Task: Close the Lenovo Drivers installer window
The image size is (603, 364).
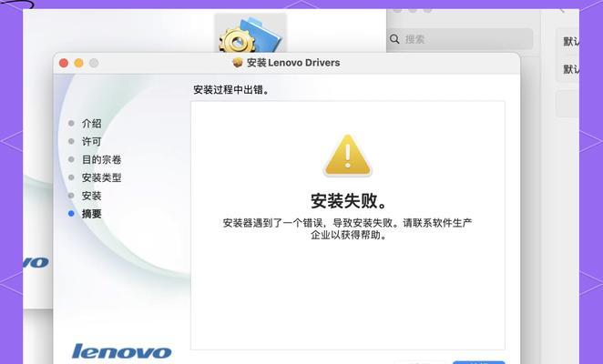Action: tap(64, 63)
